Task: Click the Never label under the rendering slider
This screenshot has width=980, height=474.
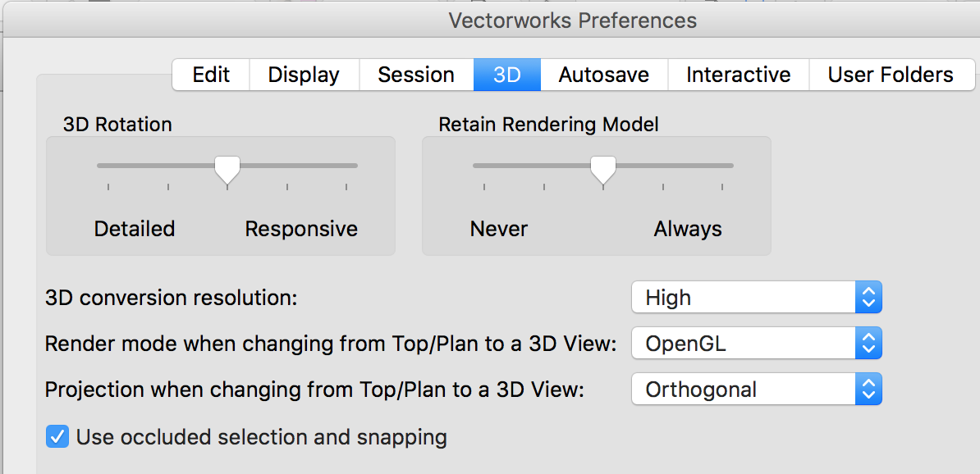Action: pos(498,229)
